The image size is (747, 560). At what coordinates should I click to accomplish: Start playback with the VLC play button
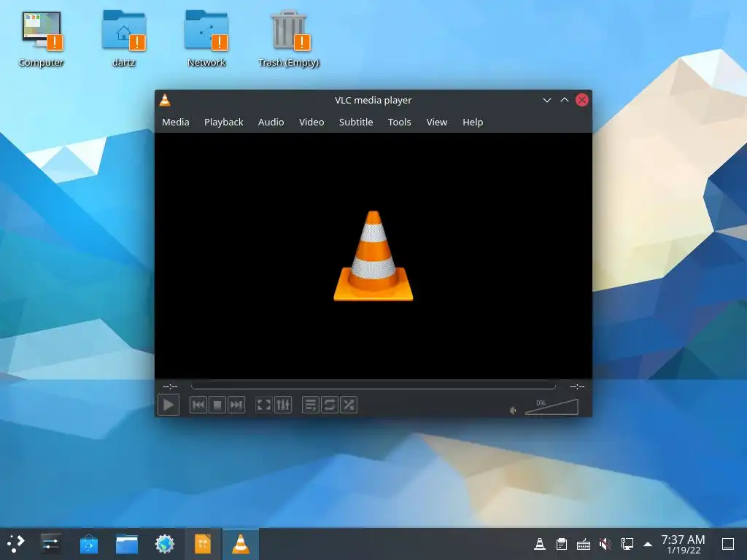169,405
